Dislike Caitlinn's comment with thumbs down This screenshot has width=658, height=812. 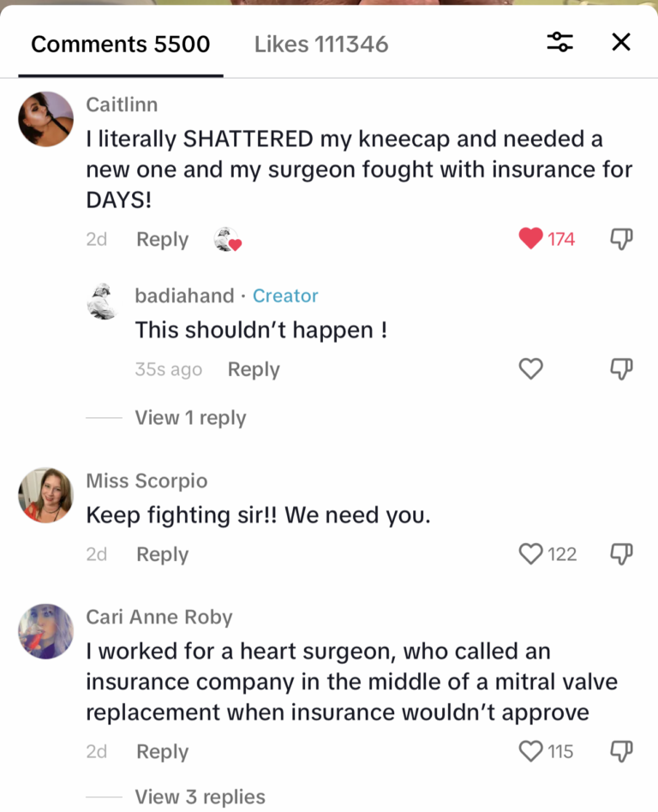coord(621,239)
